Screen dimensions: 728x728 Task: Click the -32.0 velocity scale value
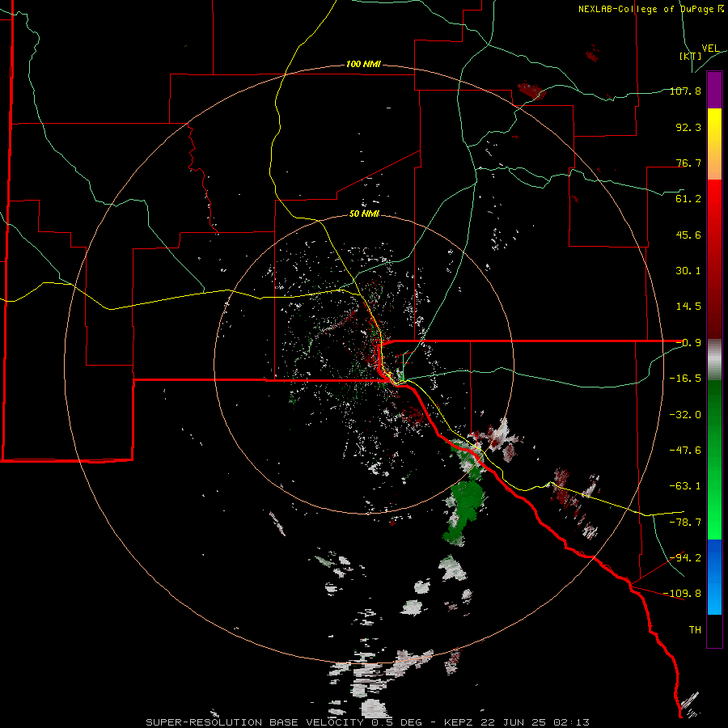pyautogui.click(x=685, y=414)
